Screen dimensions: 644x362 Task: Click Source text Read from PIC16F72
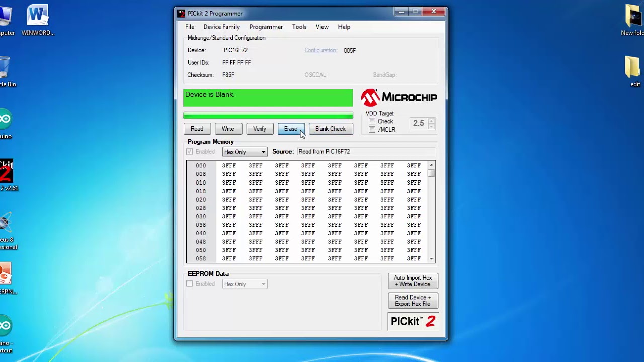pos(324,152)
